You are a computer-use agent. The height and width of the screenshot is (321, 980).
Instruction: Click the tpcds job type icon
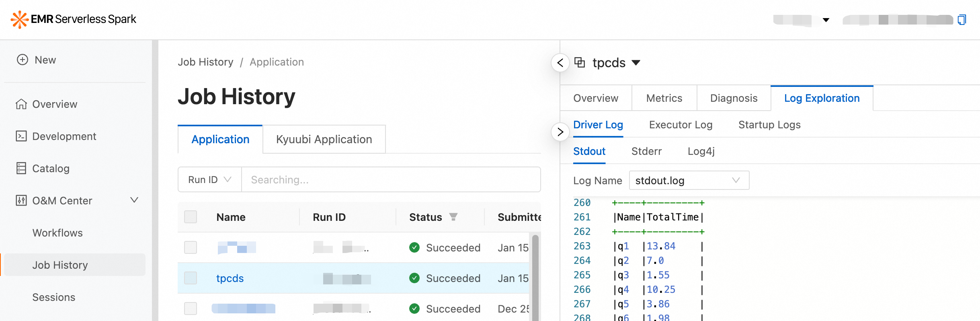[580, 62]
